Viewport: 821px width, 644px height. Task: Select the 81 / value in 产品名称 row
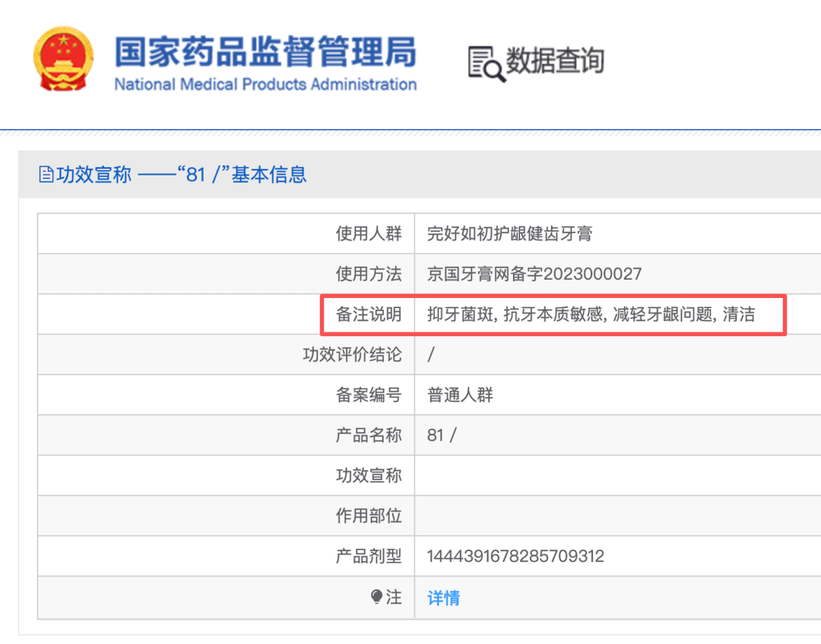442,435
